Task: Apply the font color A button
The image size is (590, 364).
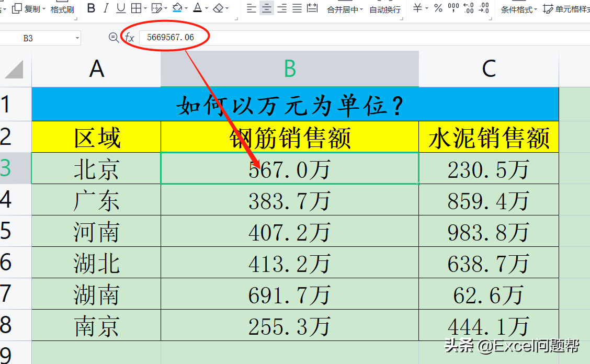Action: coord(198,8)
